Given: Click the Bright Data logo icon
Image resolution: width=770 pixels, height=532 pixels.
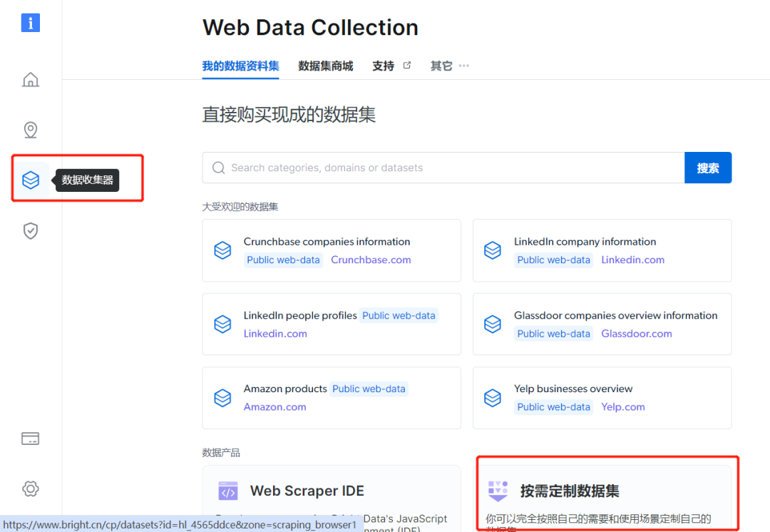Looking at the screenshot, I should (31, 23).
